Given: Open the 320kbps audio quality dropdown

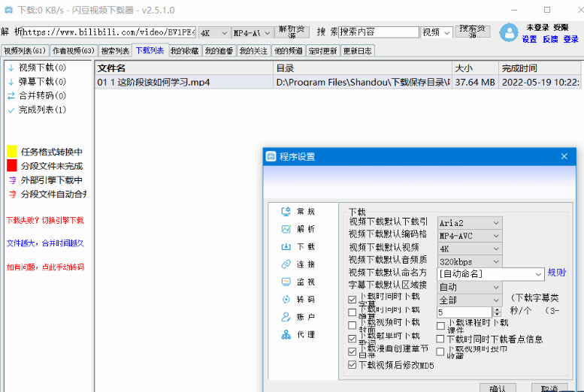Looking at the screenshot, I should point(469,261).
